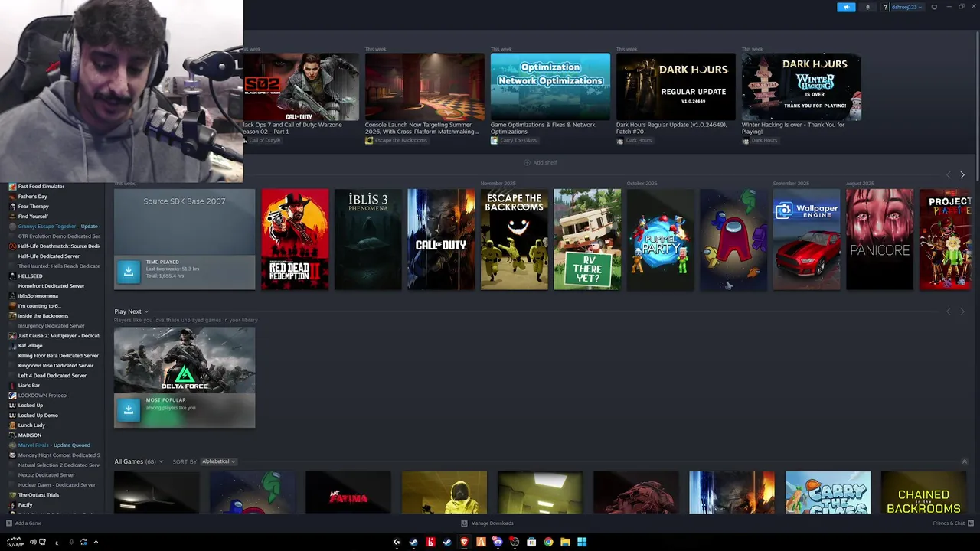Click the download icon on Source SDK Base 2007
The width and height of the screenshot is (980, 551).
pos(129,271)
